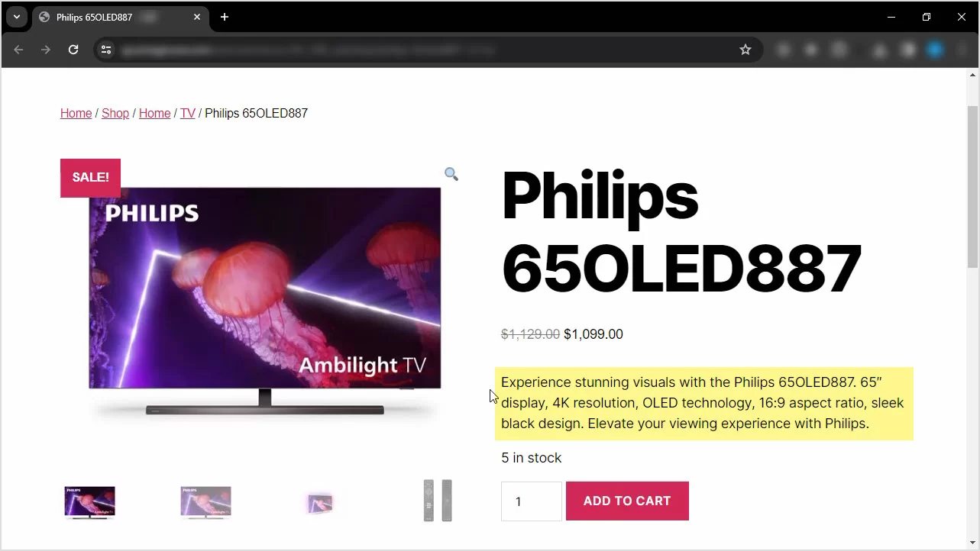Expand the tab search dropdown arrow

[x=16, y=17]
